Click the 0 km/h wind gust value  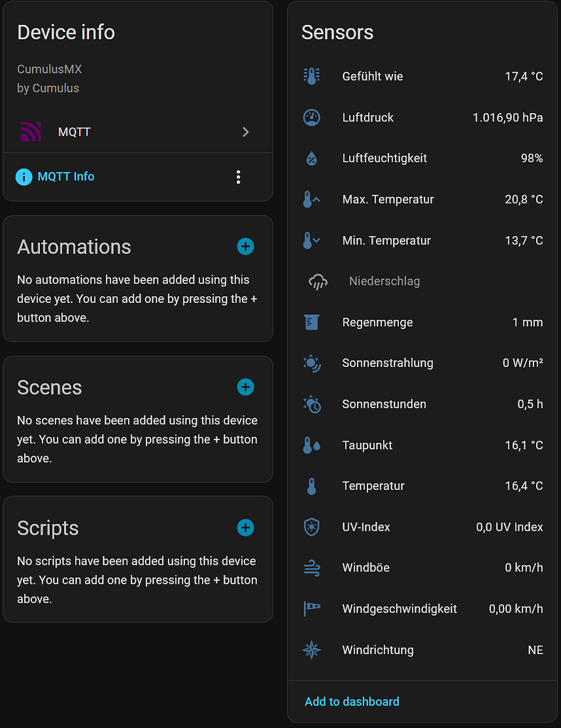click(524, 568)
